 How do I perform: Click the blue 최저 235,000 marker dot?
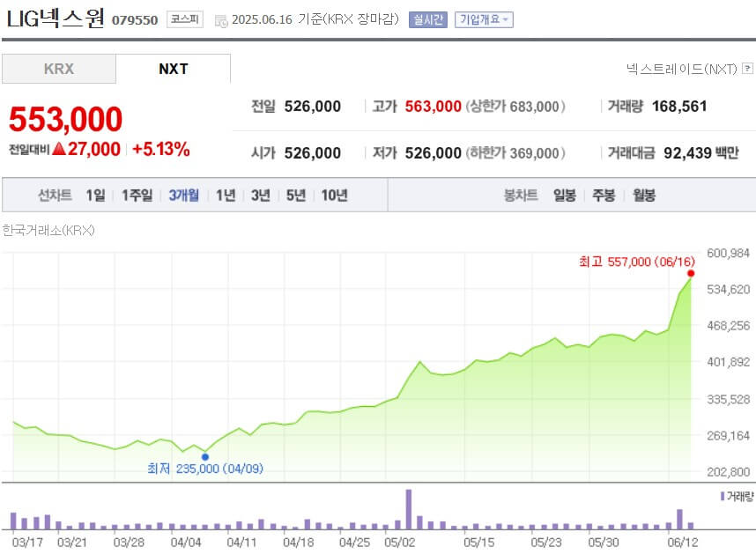pos(205,456)
